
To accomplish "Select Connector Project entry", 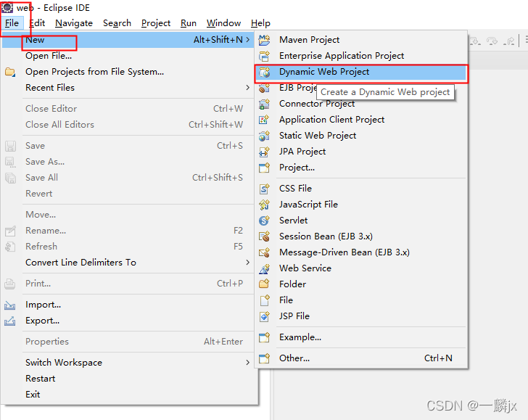I will click(361, 104).
